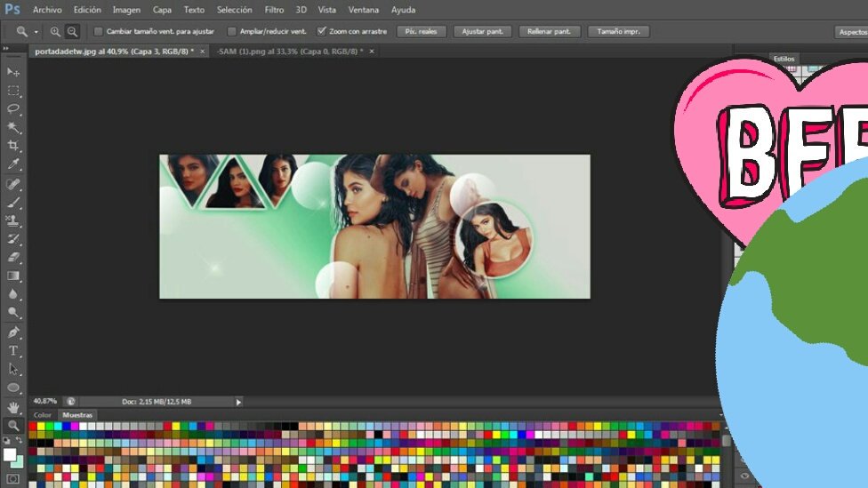The width and height of the screenshot is (868, 488).
Task: Open the Aspectos workspace switcher
Action: click(x=851, y=32)
